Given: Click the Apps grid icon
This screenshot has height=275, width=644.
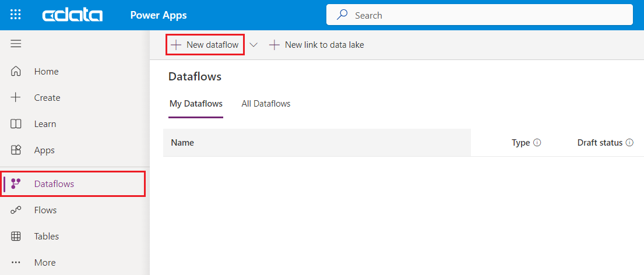Looking at the screenshot, I should click(x=16, y=150).
